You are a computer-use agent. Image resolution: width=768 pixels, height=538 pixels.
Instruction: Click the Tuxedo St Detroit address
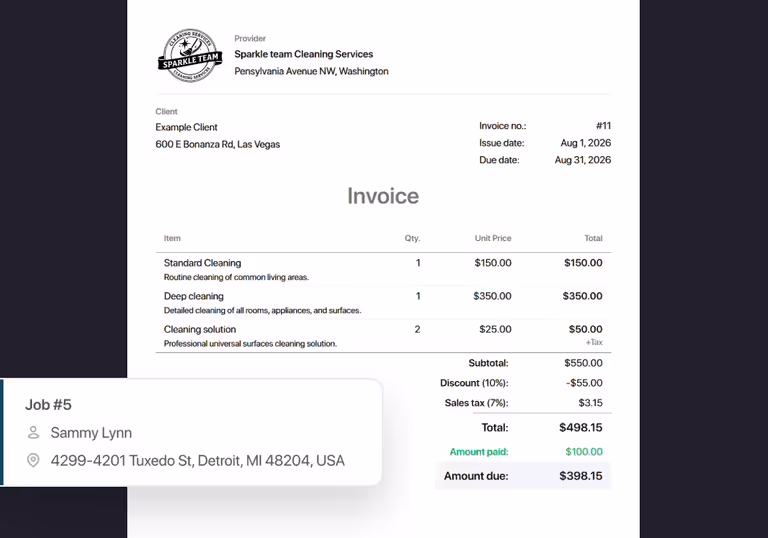197,461
